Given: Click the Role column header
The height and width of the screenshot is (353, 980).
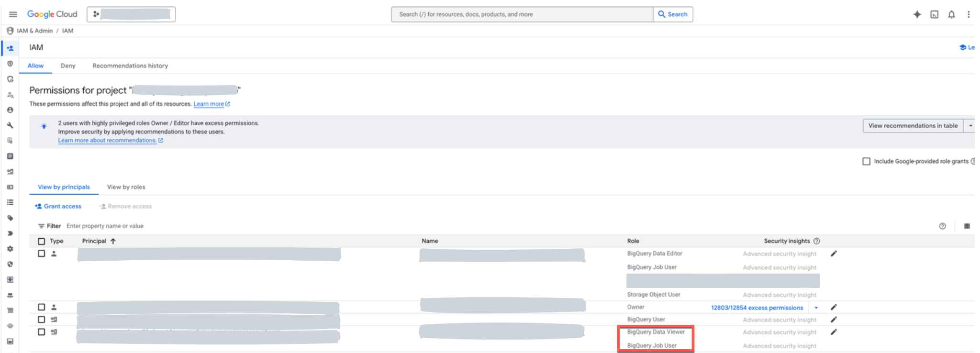Looking at the screenshot, I should (633, 241).
